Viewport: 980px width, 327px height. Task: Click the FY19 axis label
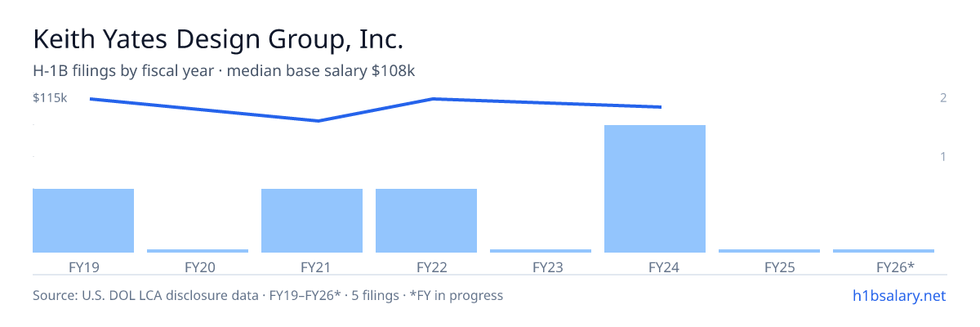[x=83, y=267]
